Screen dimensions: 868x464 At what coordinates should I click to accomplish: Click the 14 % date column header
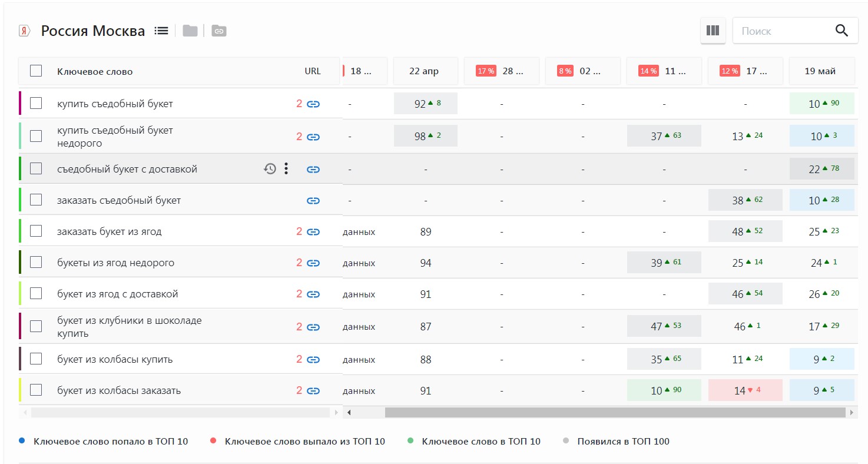point(664,71)
